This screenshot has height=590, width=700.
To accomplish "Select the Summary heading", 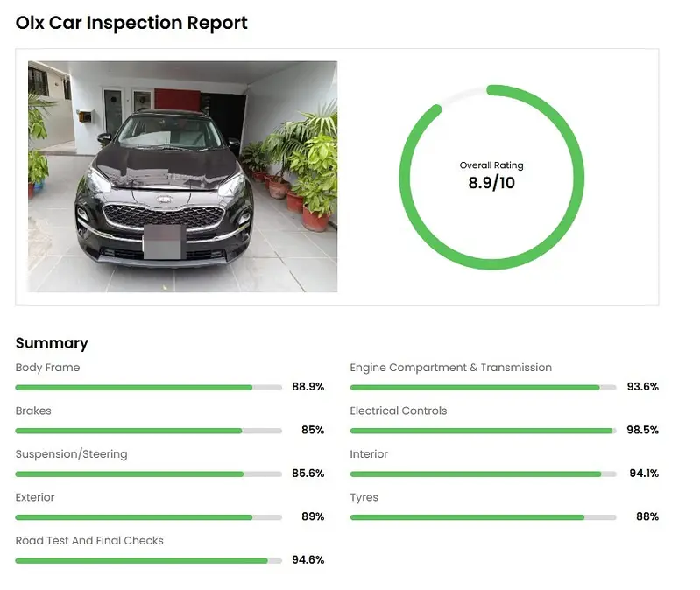I will pos(52,343).
